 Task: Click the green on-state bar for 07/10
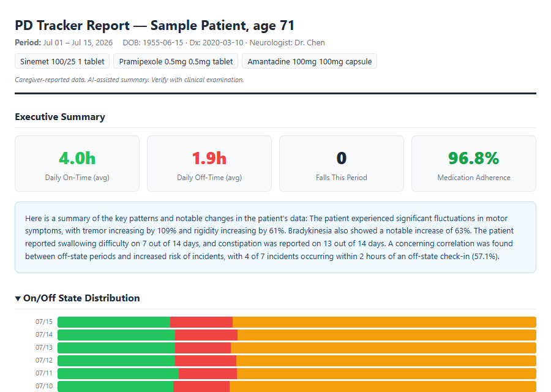click(x=115, y=386)
